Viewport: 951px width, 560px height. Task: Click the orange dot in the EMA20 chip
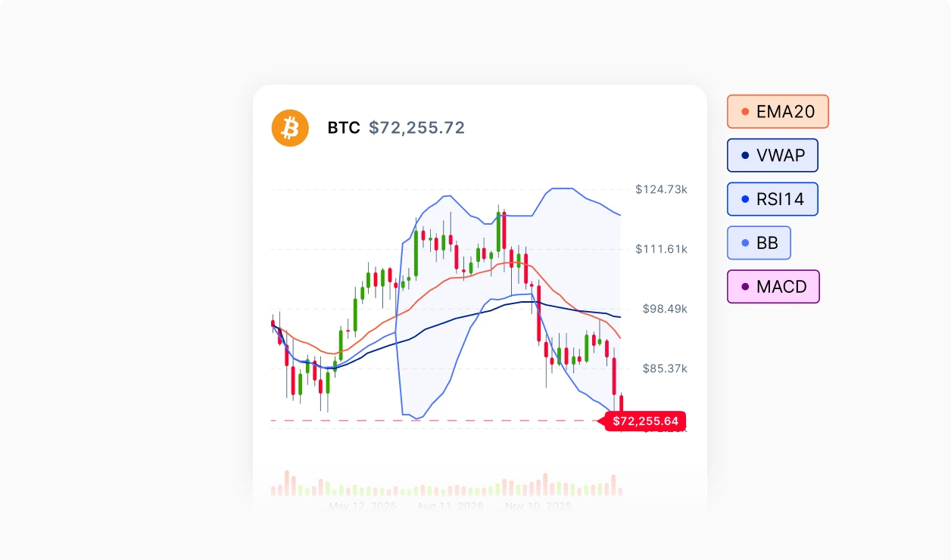[745, 112]
